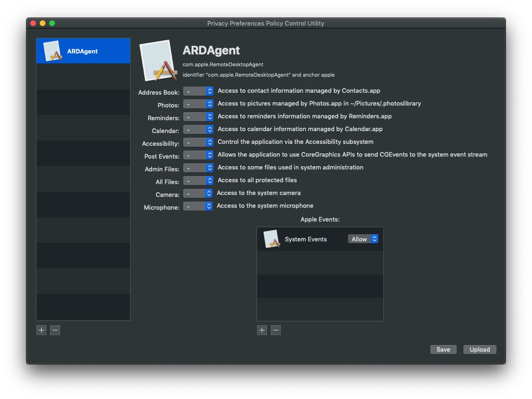Minimize the window with the yellow button
This screenshot has width=532, height=399.
43,23
